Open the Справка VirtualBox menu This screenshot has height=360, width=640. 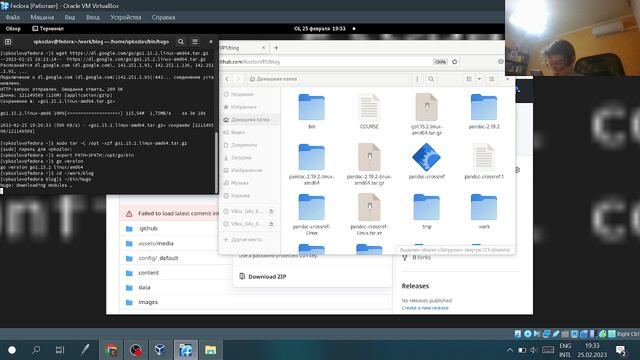pos(163,18)
